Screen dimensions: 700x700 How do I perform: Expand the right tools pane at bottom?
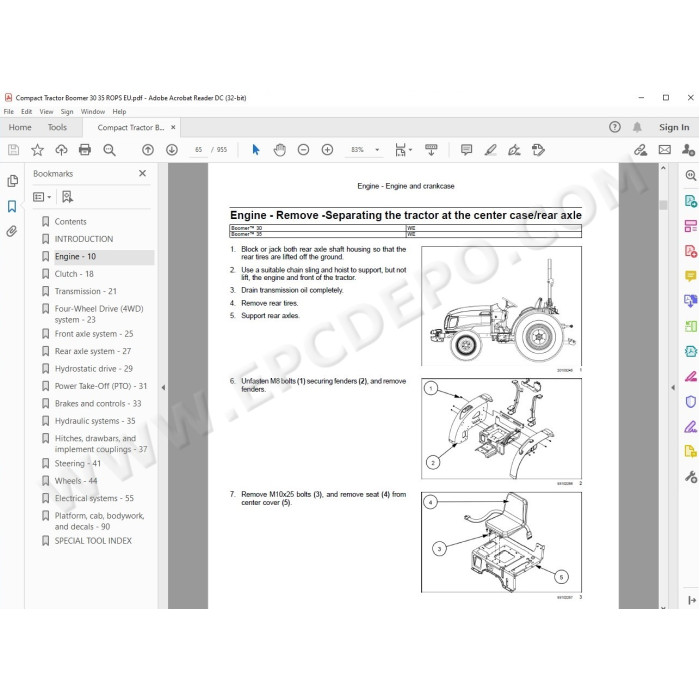coord(692,600)
